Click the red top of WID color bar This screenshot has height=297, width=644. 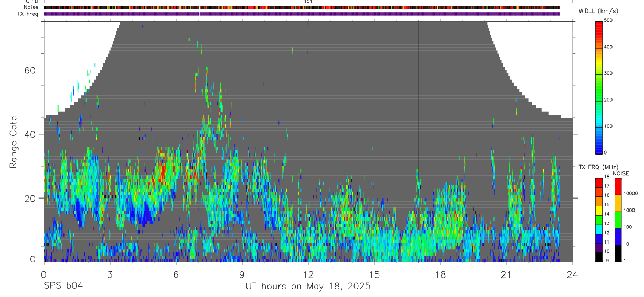pyautogui.click(x=599, y=25)
